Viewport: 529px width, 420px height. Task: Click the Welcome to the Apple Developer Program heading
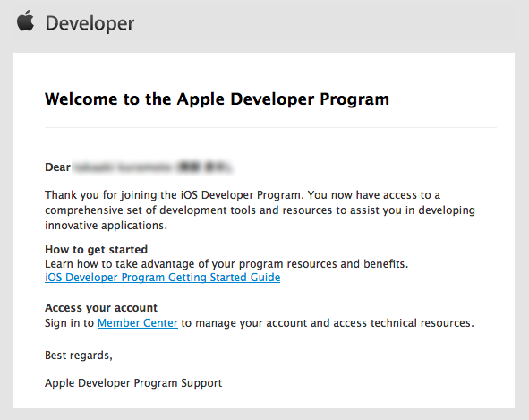217,99
